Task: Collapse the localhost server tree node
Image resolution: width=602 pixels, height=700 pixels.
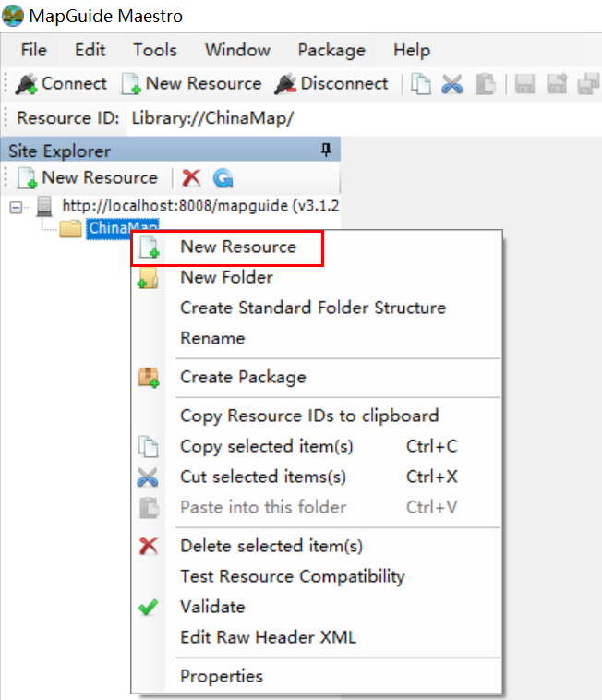Action: 16,207
